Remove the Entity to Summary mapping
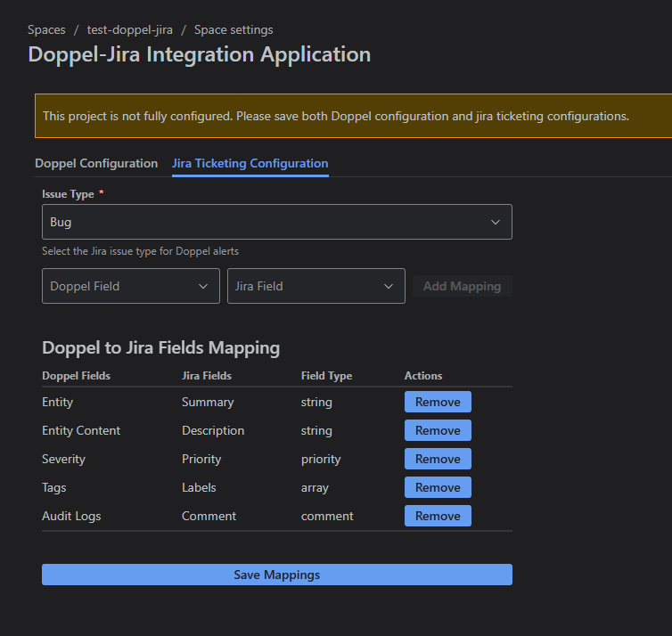This screenshot has height=636, width=672. point(438,402)
